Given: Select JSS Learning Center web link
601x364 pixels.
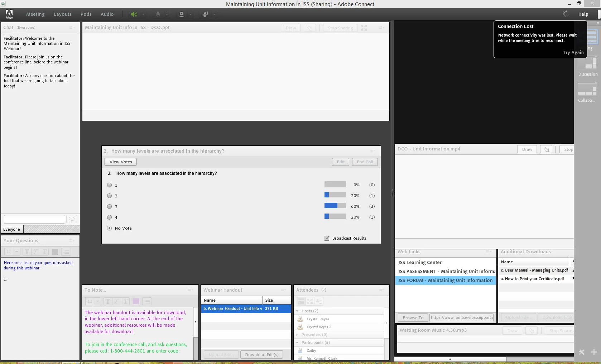Looking at the screenshot, I should coord(446,262).
